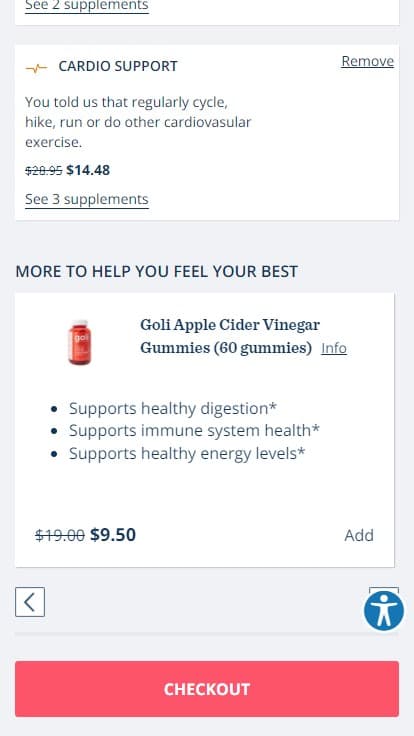Expand the See 3 supplements list

(x=87, y=199)
